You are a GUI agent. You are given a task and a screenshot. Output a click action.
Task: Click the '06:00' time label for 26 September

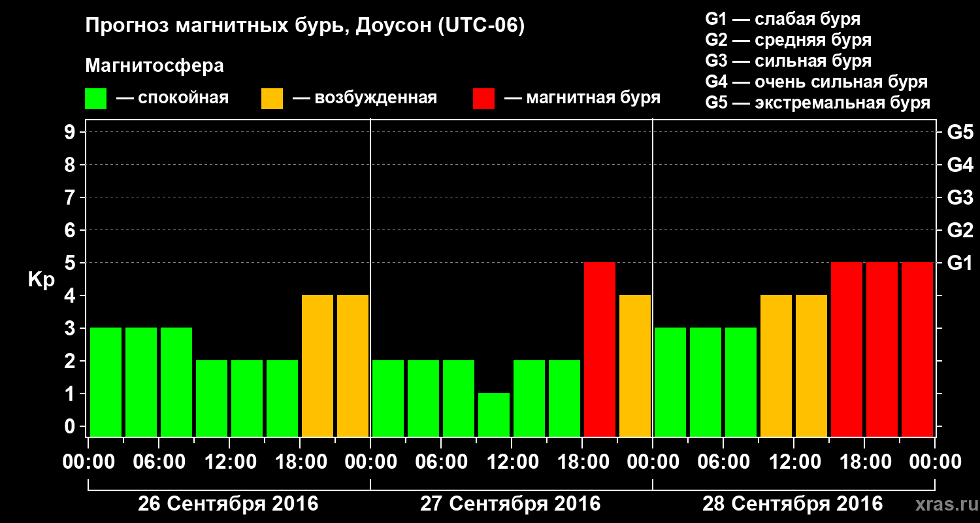(x=158, y=462)
